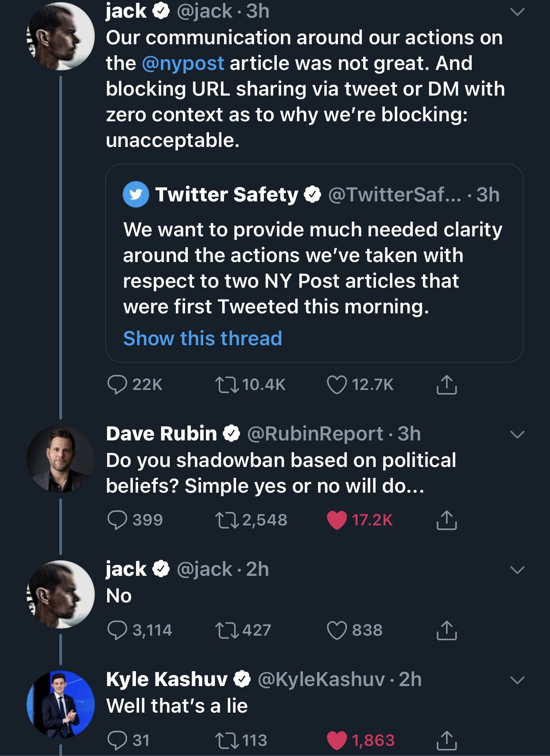Unlike Kyle Kashuv's reply
This screenshot has width=550, height=756.
coord(337,740)
